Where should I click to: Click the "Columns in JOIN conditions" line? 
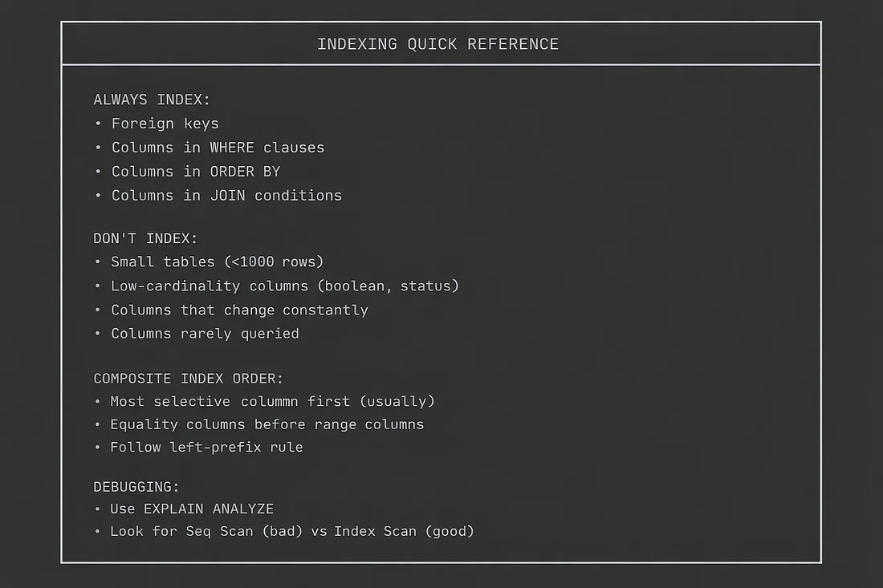226,196
